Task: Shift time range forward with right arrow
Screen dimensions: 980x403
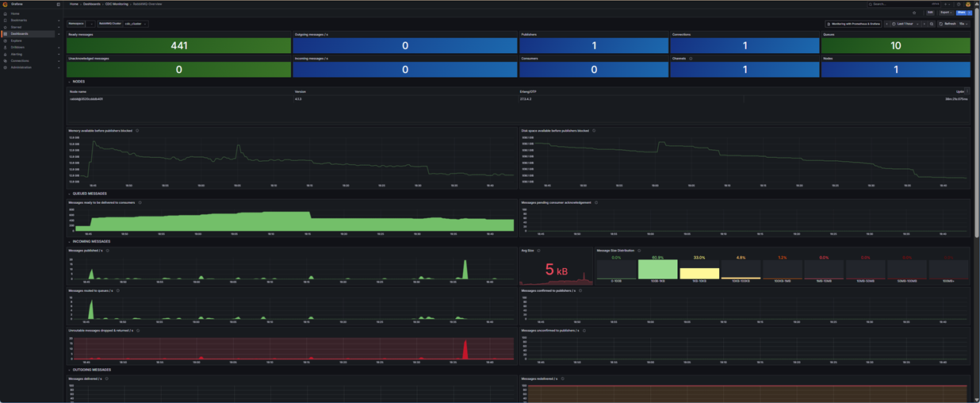Action: (924, 24)
